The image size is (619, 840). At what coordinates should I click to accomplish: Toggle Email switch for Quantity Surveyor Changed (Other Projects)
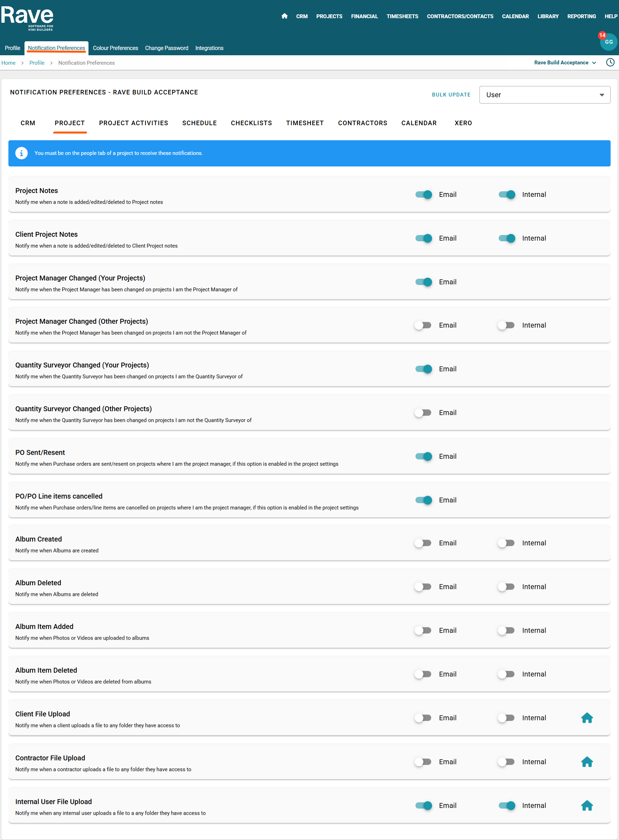tap(424, 413)
